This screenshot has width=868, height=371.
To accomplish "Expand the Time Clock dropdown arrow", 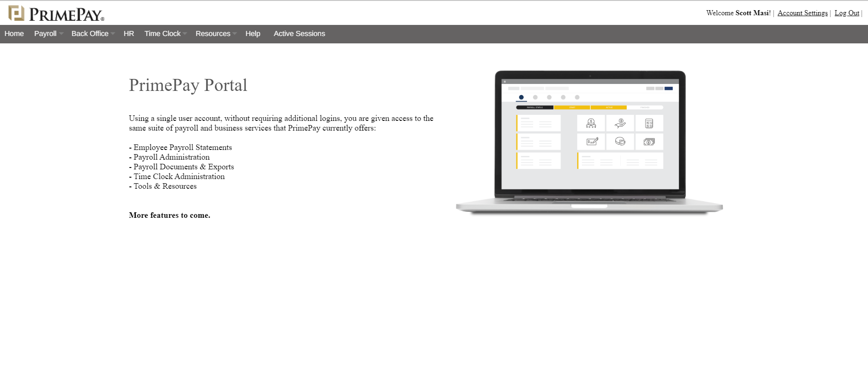I will 185,34.
